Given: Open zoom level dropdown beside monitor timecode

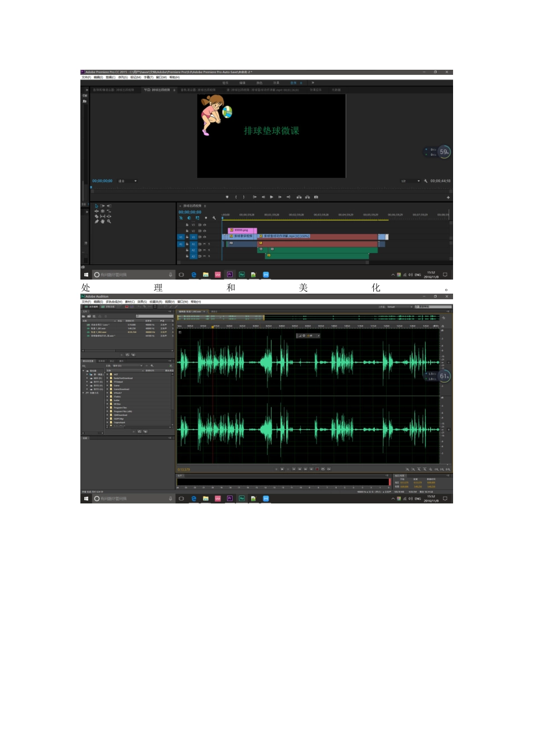Looking at the screenshot, I should 128,181.
